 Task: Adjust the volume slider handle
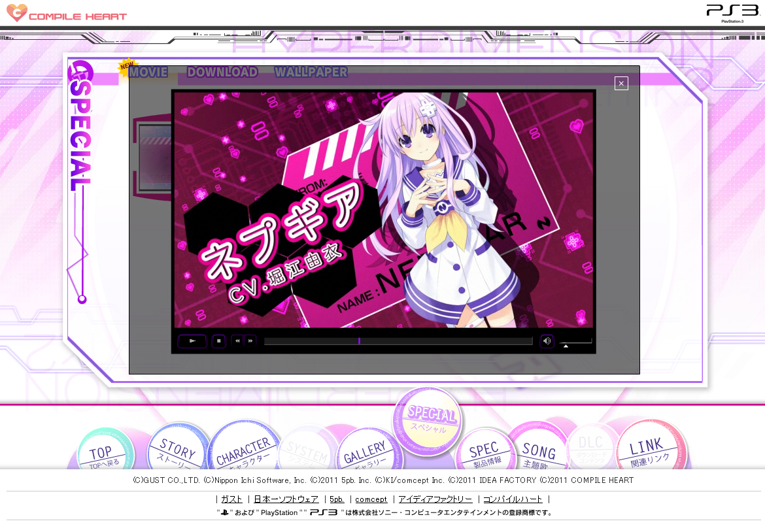tap(566, 346)
